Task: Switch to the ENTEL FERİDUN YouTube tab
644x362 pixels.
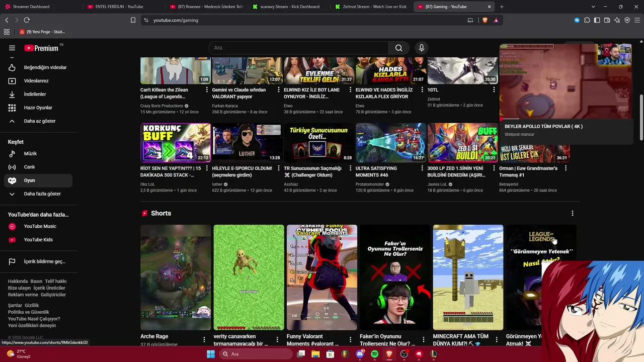Action: click(123, 7)
